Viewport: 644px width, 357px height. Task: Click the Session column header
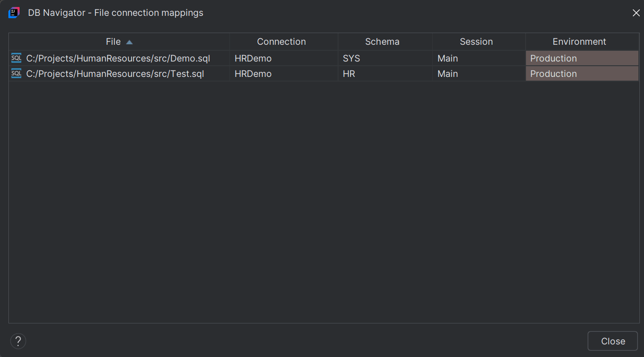pyautogui.click(x=477, y=41)
